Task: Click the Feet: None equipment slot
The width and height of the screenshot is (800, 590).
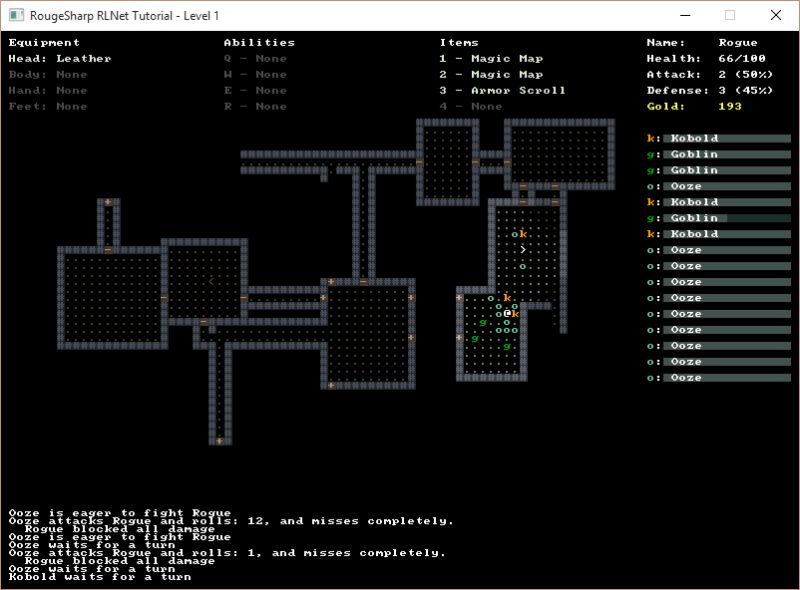Action: [x=48, y=106]
